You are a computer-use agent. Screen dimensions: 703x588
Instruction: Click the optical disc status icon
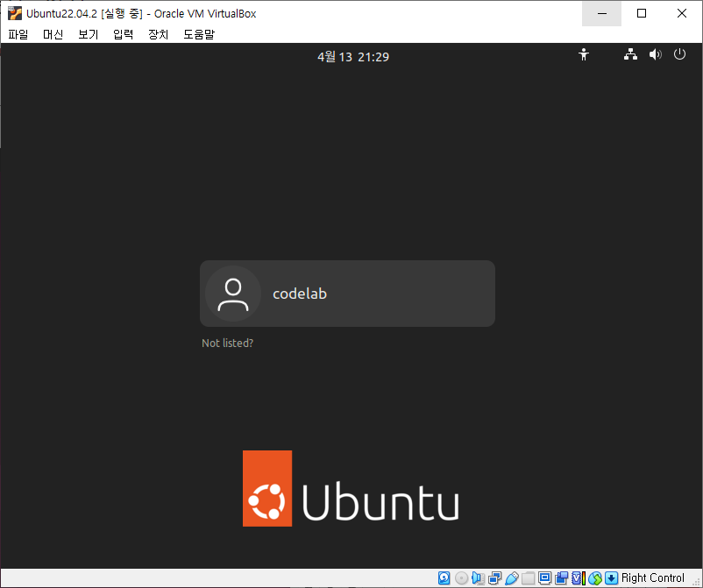(x=461, y=578)
